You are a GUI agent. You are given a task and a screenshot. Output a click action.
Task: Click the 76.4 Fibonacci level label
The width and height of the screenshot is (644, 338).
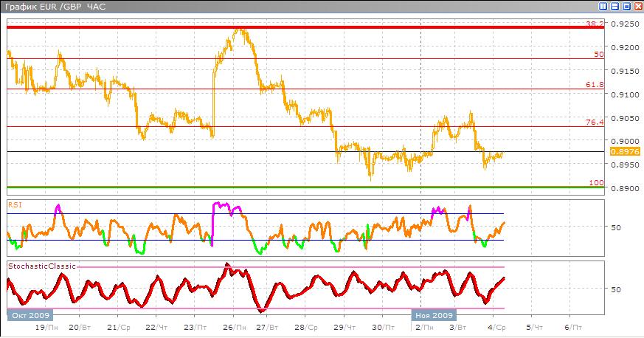click(595, 122)
